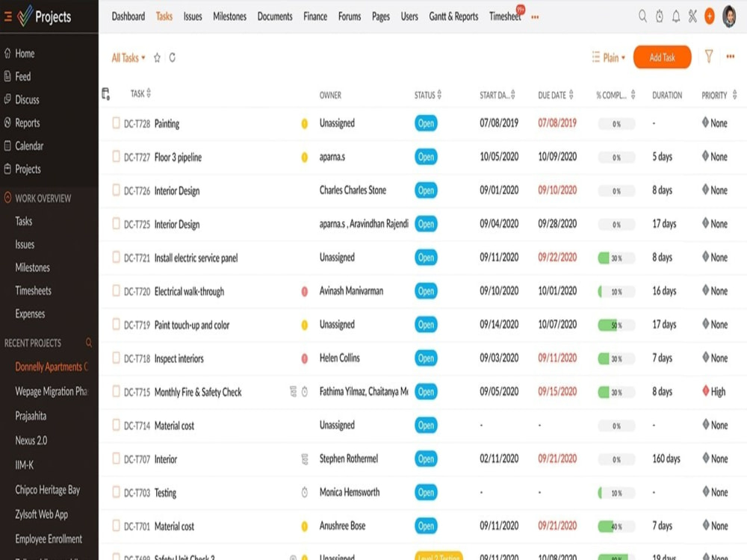Screen dimensions: 747x560
Task: Open Donnelly Apartments recent project
Action: click(x=52, y=367)
